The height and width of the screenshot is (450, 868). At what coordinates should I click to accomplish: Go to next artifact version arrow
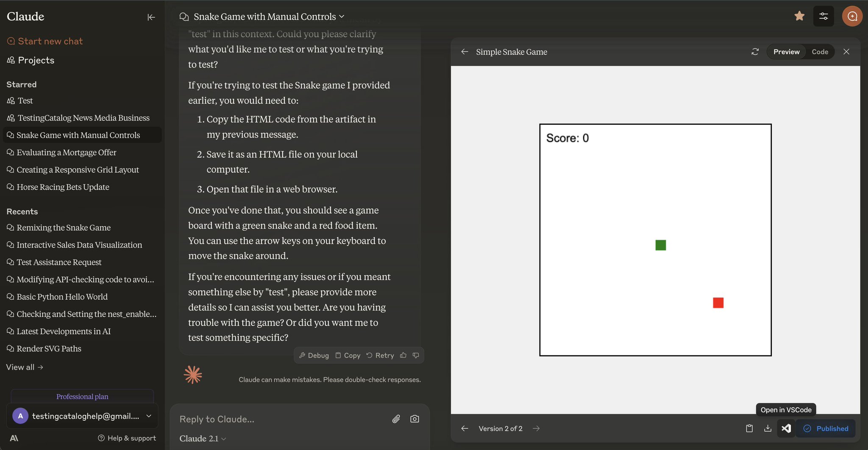tap(536, 428)
